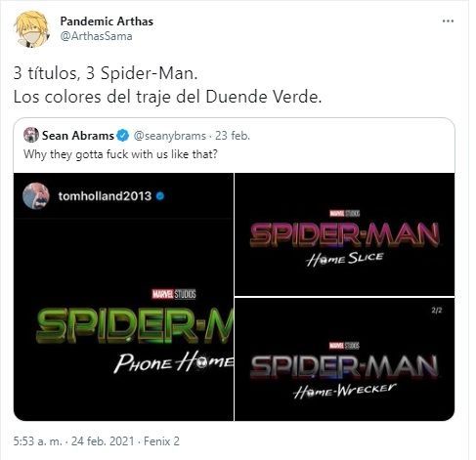
Task: Open the @ArthasSama handle link
Action: (96, 36)
